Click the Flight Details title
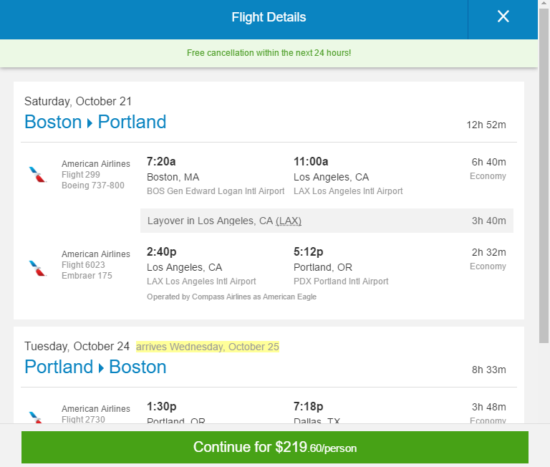The height and width of the screenshot is (467, 550). [269, 17]
